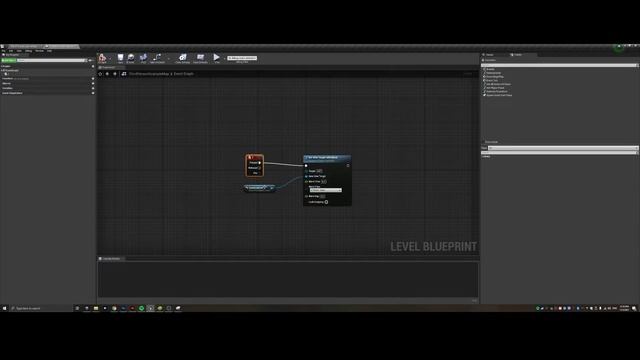
Task: Add a new event dispatcher plus icon
Action: pos(93,93)
